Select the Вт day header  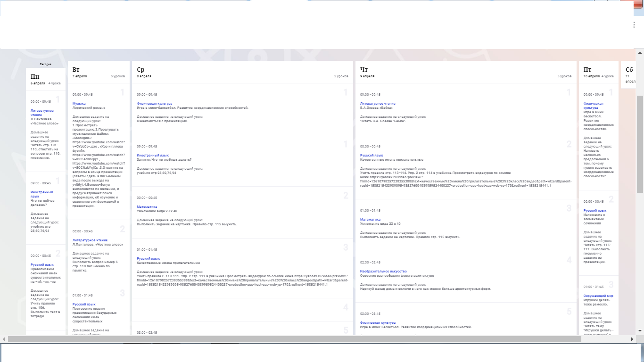click(76, 70)
